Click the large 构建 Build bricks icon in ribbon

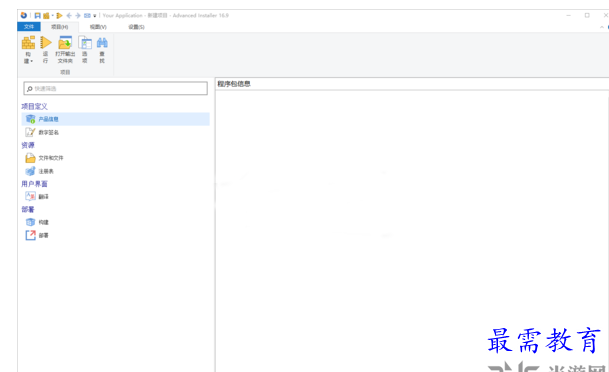[28, 43]
